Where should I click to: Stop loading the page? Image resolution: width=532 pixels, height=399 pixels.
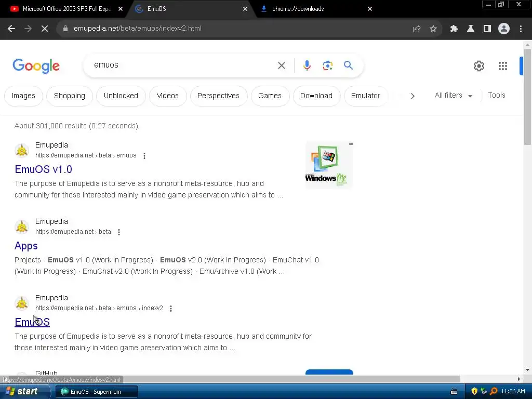click(45, 29)
